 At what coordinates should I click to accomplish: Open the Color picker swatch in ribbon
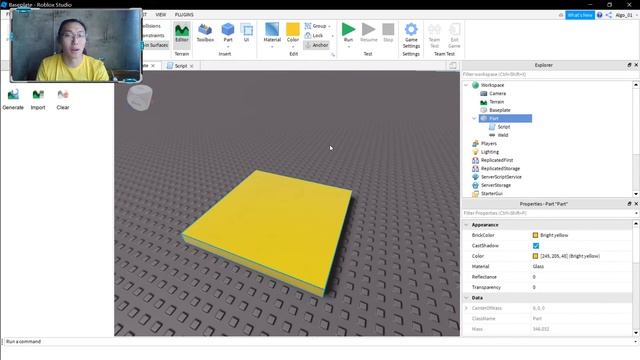coord(293,29)
